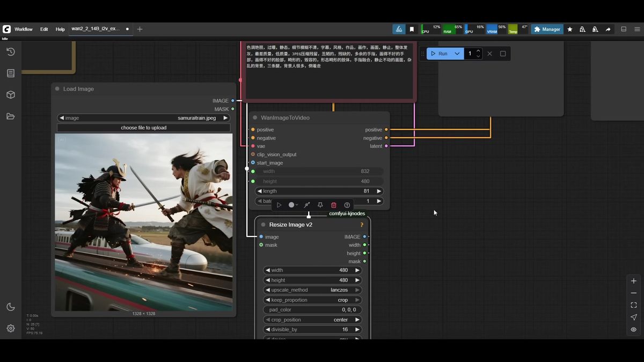The width and height of the screenshot is (644, 362).
Task: Execute selected node play icon
Action: pyautogui.click(x=279, y=205)
